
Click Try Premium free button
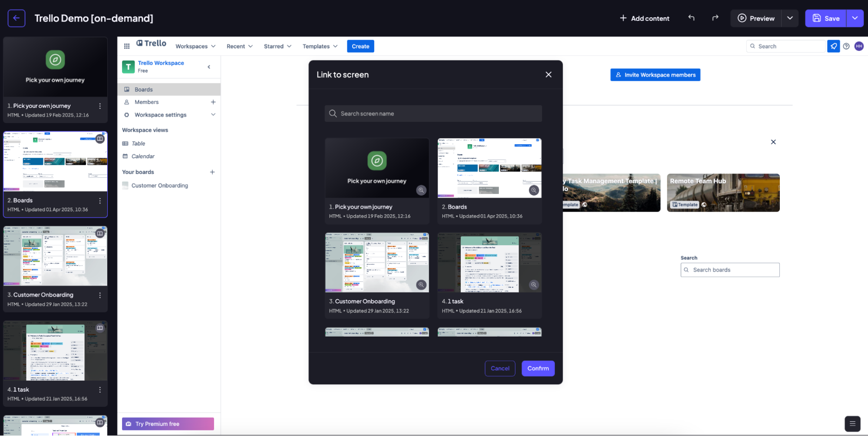tap(168, 424)
